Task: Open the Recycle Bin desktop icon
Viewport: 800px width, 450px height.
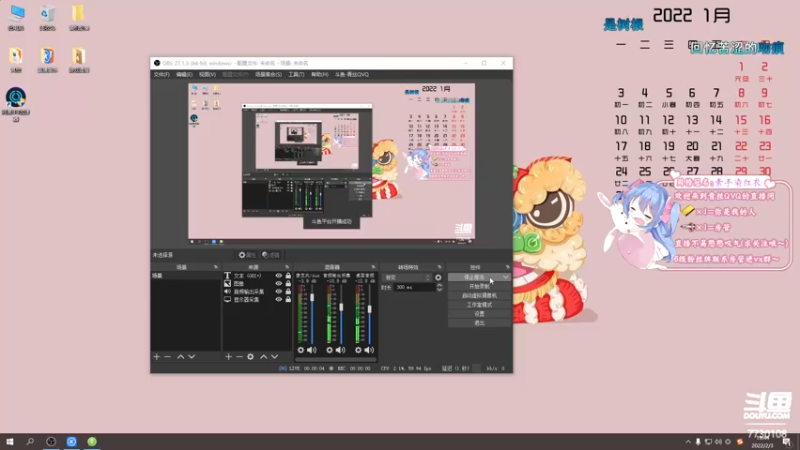Action: (x=47, y=17)
